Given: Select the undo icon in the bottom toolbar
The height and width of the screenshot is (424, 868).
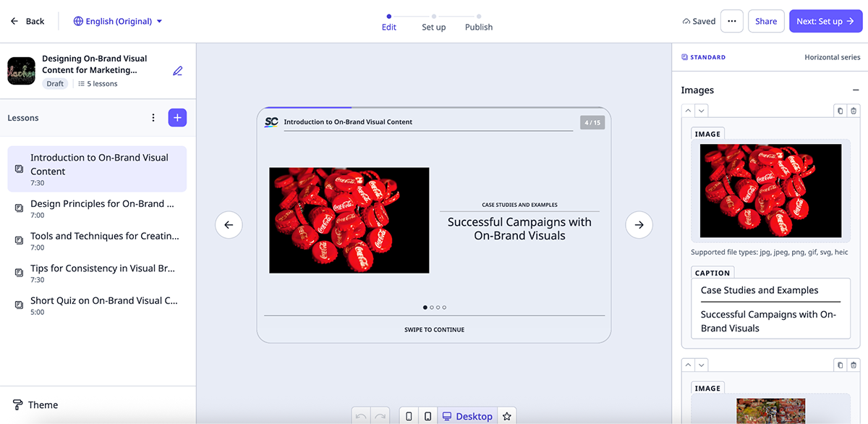Looking at the screenshot, I should (361, 415).
